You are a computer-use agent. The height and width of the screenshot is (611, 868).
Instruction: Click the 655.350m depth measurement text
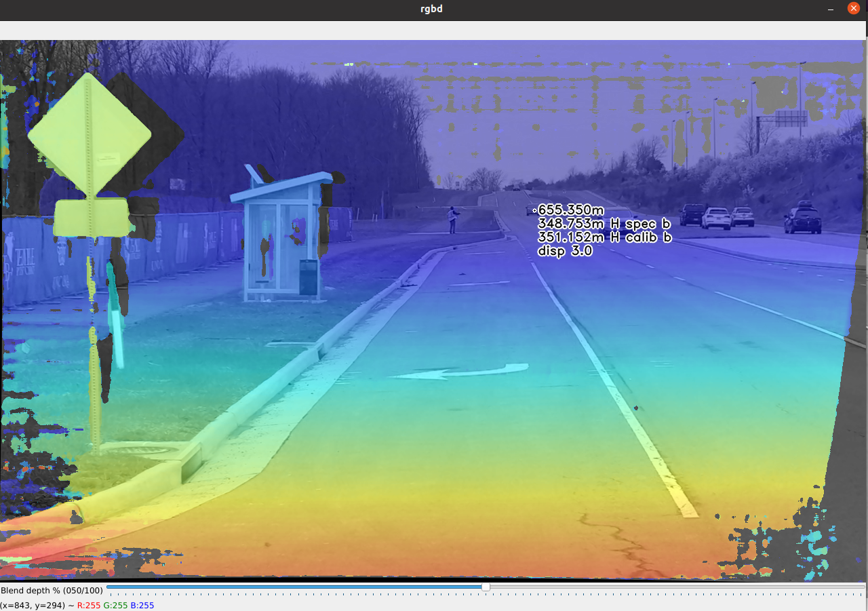pyautogui.click(x=572, y=211)
